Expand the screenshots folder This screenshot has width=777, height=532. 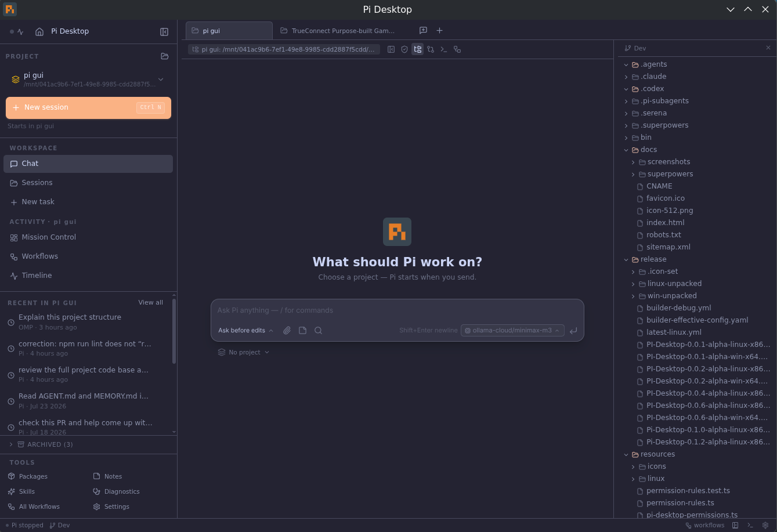pos(633,162)
